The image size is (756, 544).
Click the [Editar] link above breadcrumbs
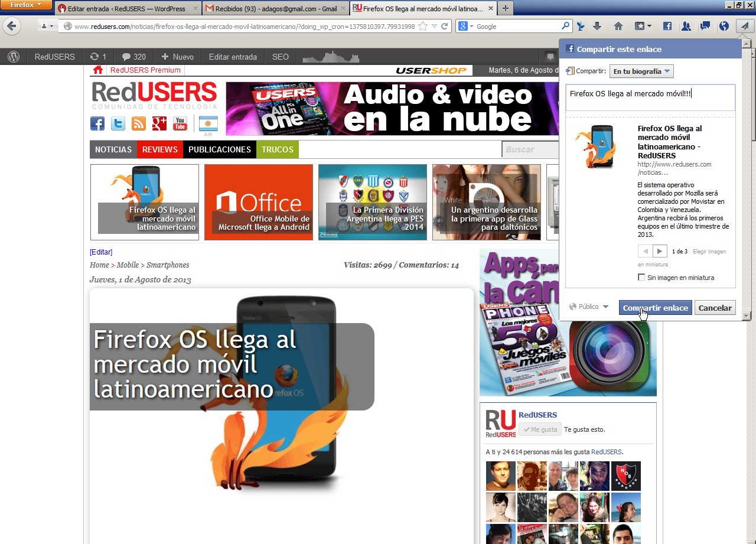tap(101, 252)
